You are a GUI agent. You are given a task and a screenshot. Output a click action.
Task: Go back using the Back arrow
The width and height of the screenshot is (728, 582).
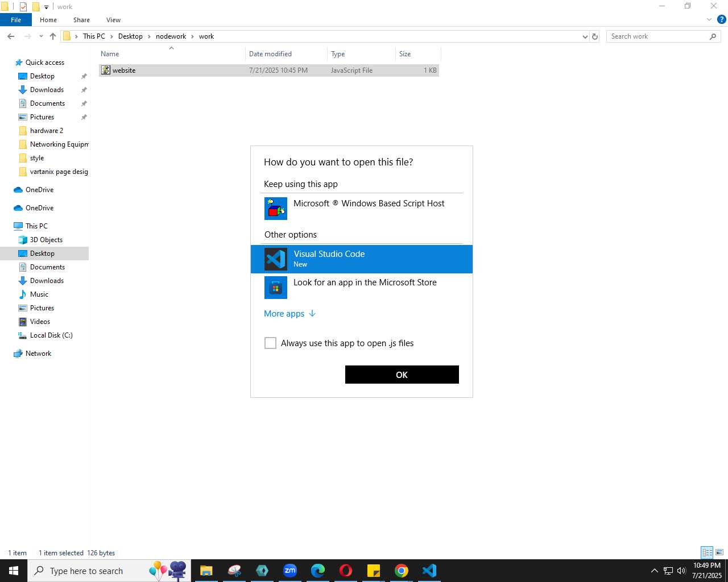click(11, 36)
